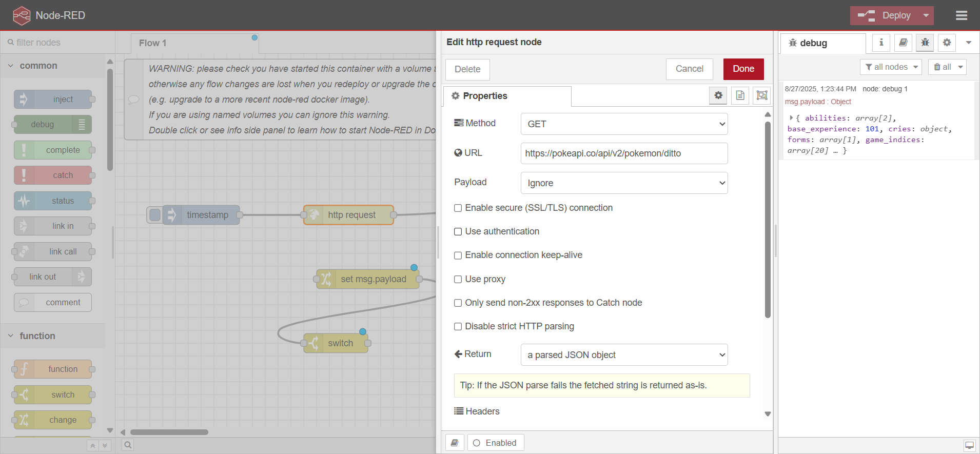Open the main hamburger menu
980x454 pixels.
click(962, 15)
